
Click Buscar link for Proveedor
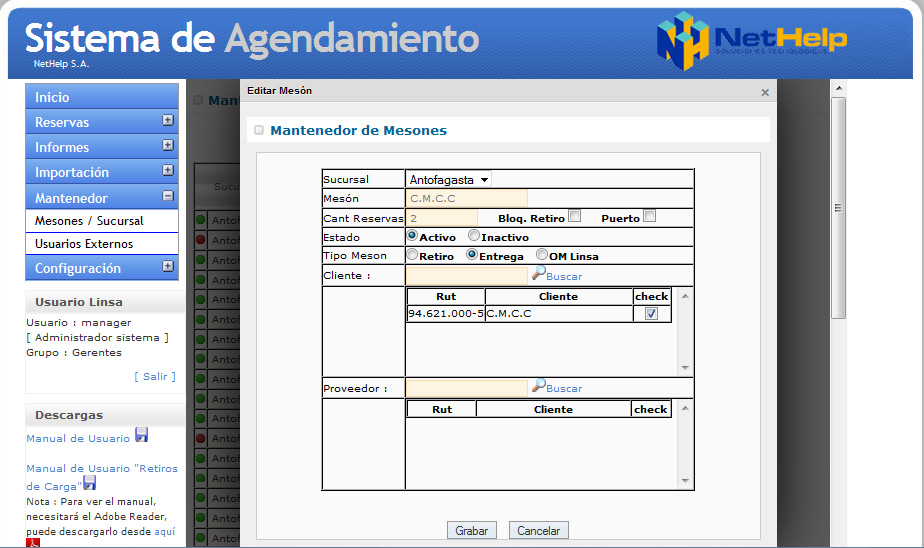coord(564,388)
